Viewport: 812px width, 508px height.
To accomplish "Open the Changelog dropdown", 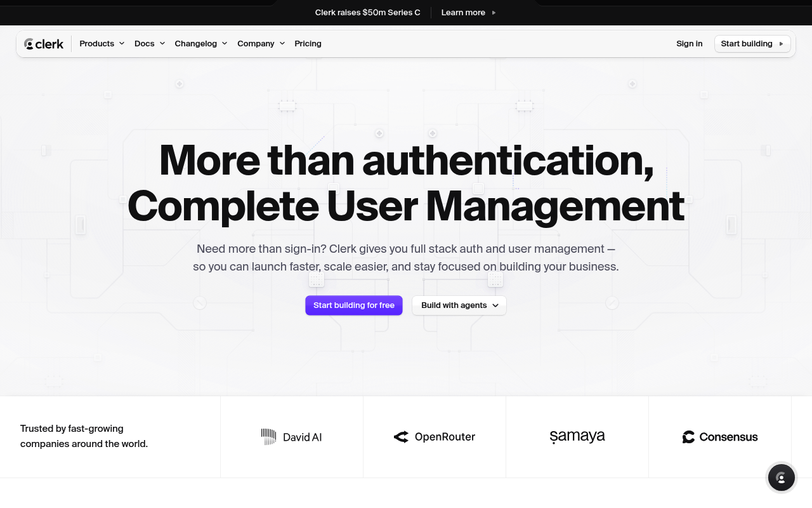I will (200, 44).
